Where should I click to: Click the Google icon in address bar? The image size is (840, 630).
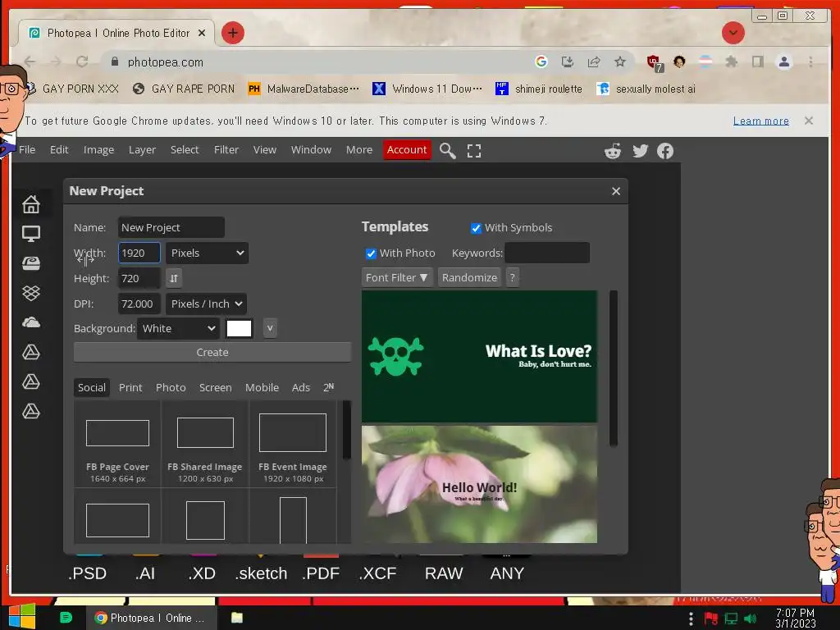coord(541,62)
